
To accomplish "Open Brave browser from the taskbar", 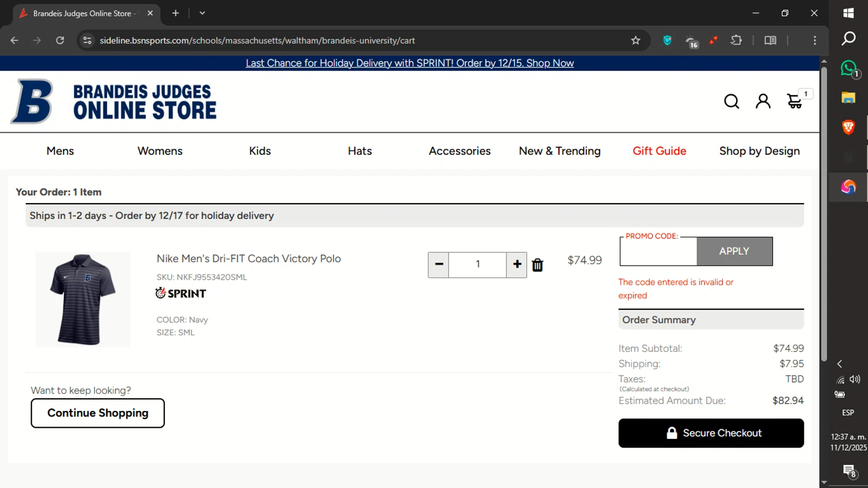I will [x=848, y=127].
